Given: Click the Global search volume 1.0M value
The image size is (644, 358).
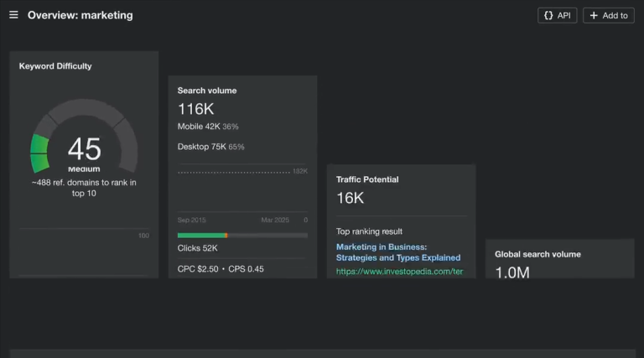Looking at the screenshot, I should coord(512,272).
